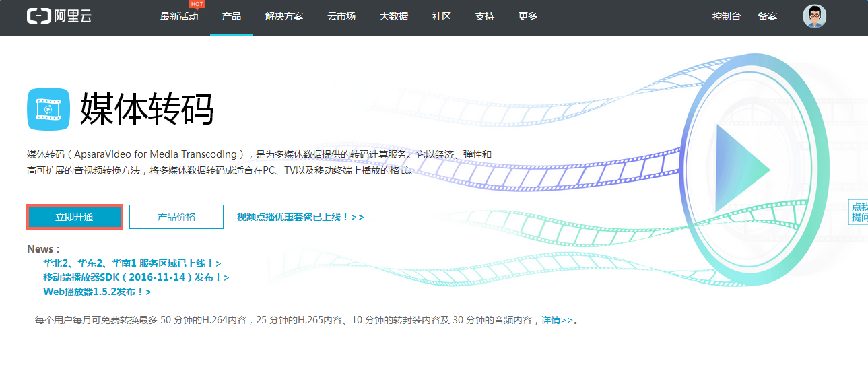This screenshot has height=365, width=868.
Task: Click the 详情>> link
Action: pos(558,320)
